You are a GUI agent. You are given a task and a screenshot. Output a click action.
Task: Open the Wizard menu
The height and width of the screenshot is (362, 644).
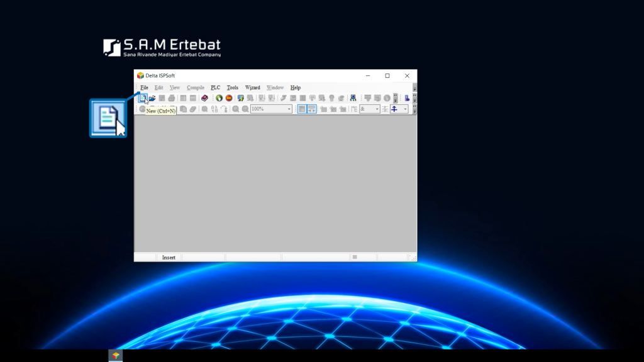pyautogui.click(x=253, y=87)
